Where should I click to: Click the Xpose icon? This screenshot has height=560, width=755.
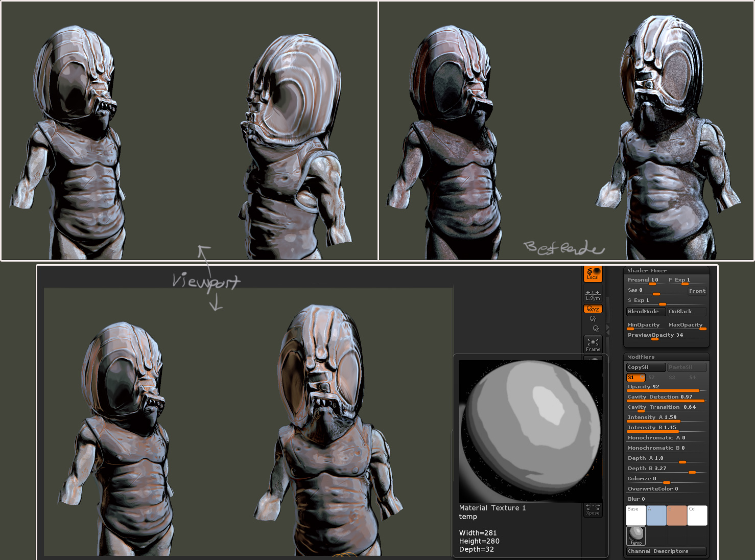[x=593, y=509]
